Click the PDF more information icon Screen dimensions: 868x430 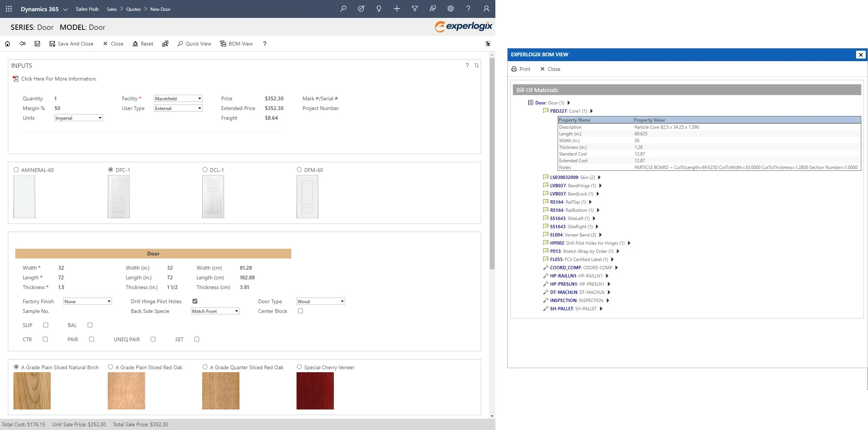[x=15, y=79]
